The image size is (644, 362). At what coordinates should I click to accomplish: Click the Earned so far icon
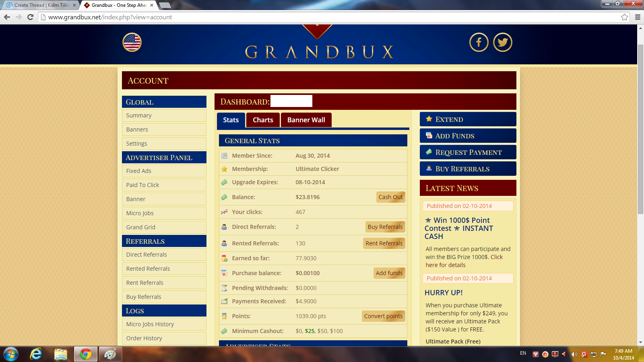224,258
